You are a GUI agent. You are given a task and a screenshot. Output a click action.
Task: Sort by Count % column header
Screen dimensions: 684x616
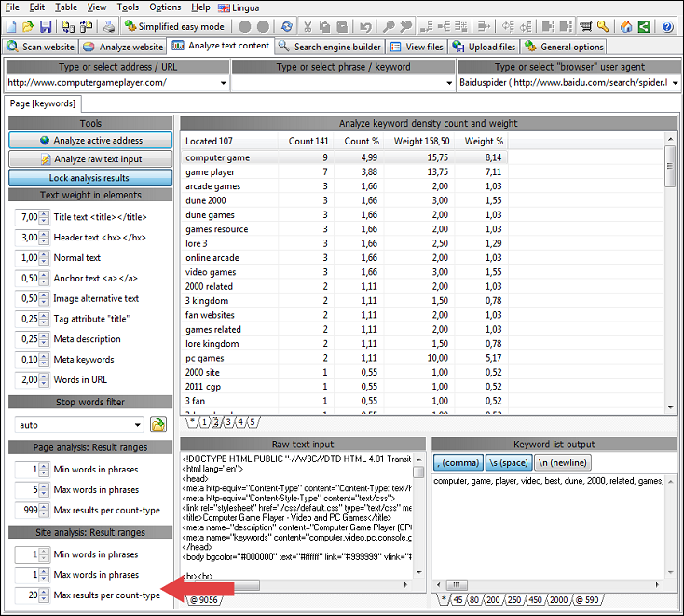coord(362,142)
